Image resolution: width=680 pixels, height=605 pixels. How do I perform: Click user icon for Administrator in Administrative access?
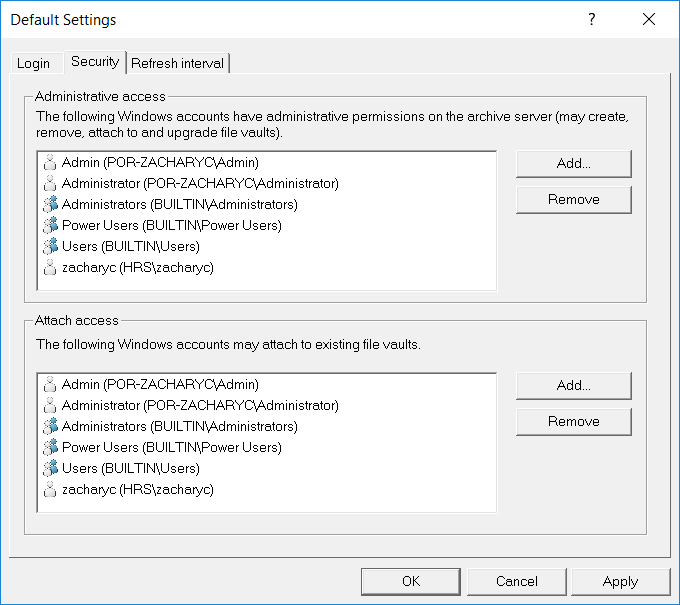(50, 183)
